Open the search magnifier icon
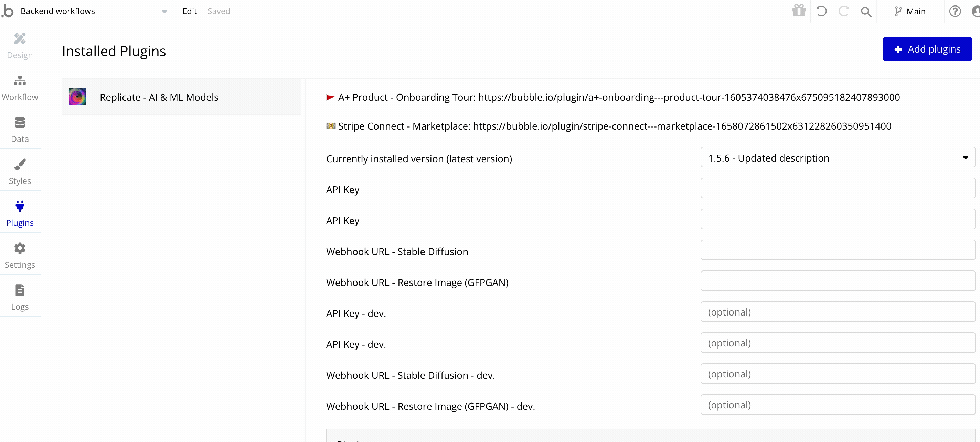This screenshot has width=980, height=442. coord(866,11)
